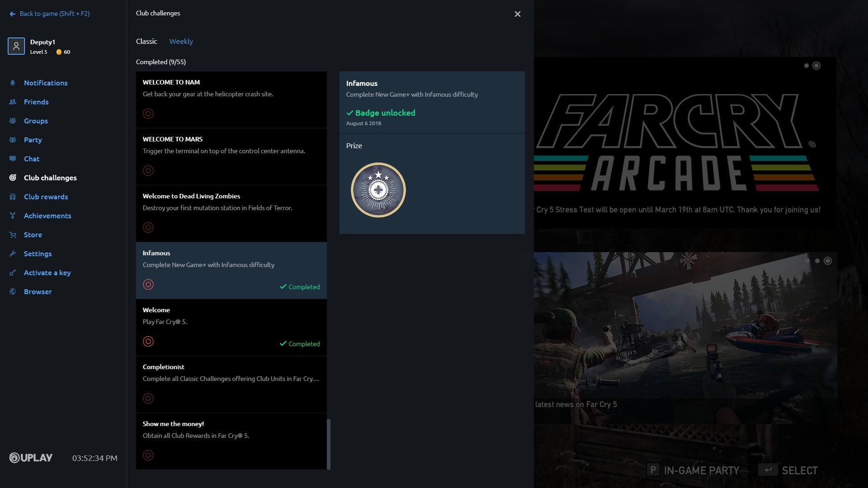Click the badge icon of WELCOME TO MARS
The width and height of the screenshot is (868, 488).
(x=148, y=170)
